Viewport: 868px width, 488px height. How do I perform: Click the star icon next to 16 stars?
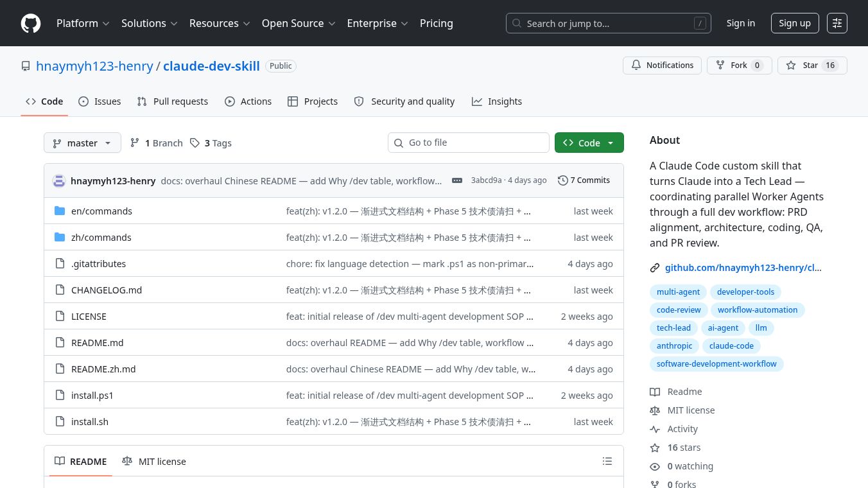[655, 448]
